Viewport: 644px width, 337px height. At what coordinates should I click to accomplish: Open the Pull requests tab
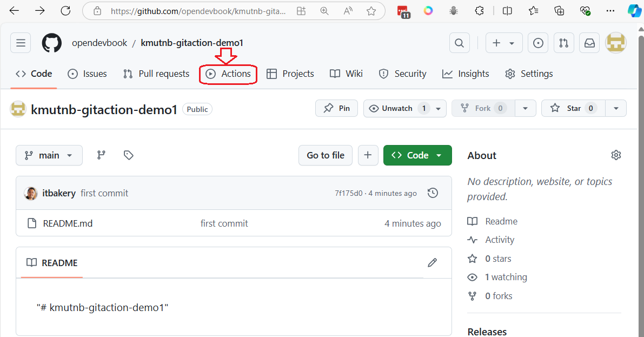(157, 74)
